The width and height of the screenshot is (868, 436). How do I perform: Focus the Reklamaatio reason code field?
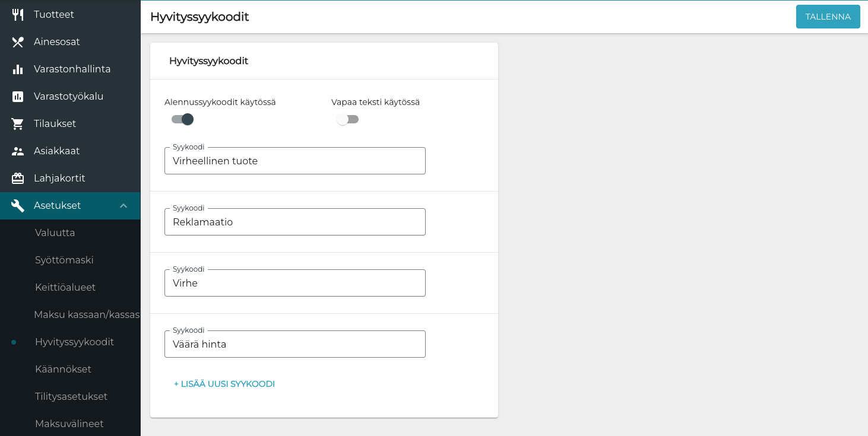coord(294,222)
